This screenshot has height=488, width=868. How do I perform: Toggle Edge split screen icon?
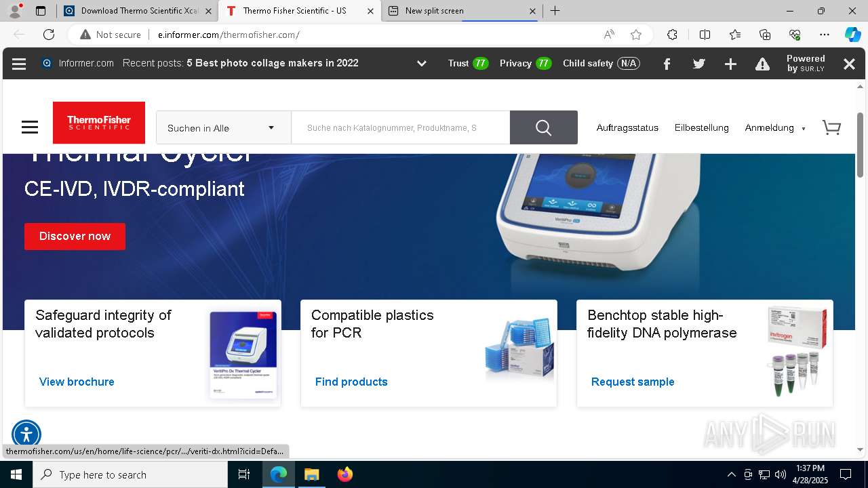[x=705, y=35]
